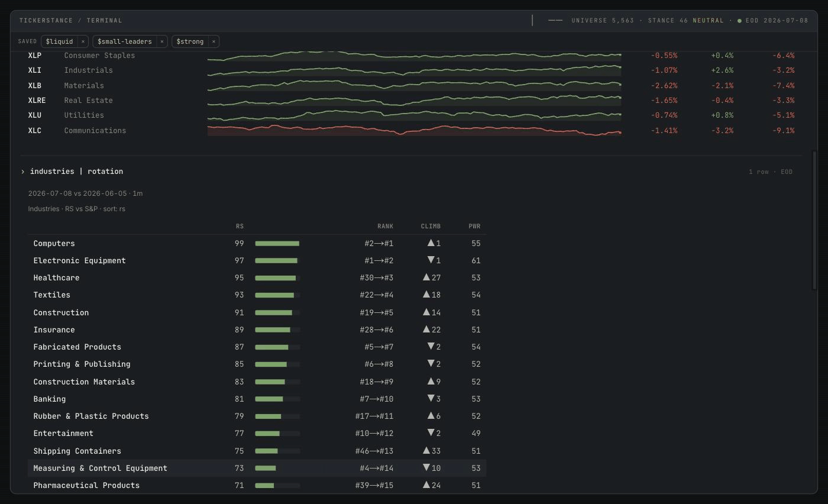Click the UNIVERSE 5,563 status text
Viewport: 828px width, 504px height.
coord(603,21)
